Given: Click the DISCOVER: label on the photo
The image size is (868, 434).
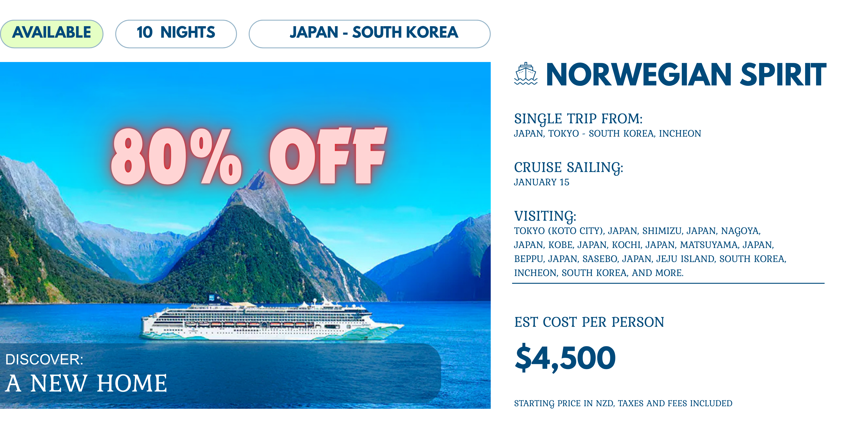Looking at the screenshot, I should (x=44, y=360).
